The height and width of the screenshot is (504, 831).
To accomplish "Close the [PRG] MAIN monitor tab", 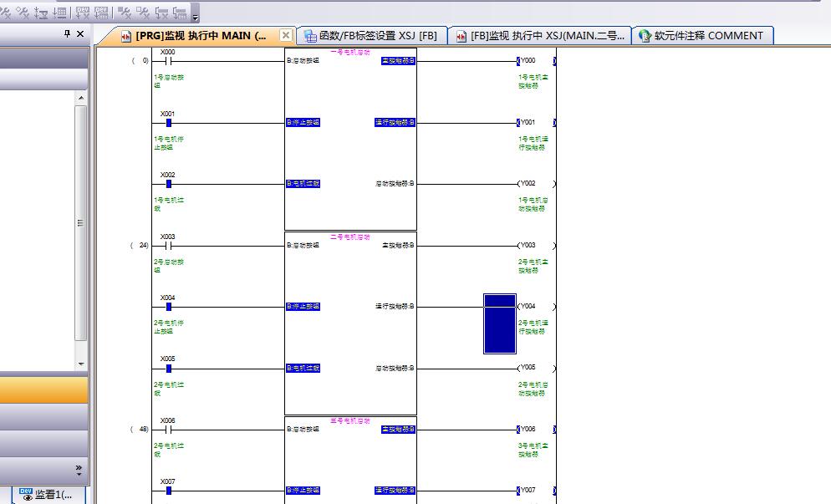I will [x=286, y=35].
